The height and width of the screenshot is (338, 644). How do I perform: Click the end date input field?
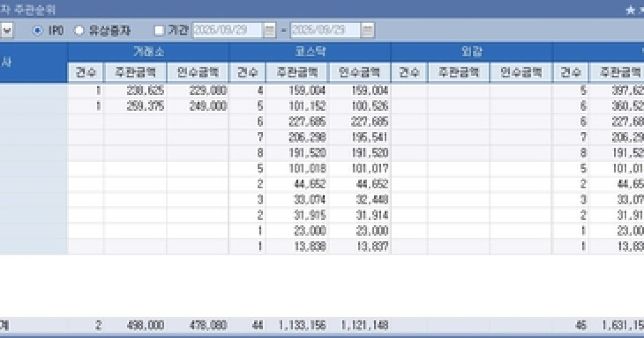point(325,31)
